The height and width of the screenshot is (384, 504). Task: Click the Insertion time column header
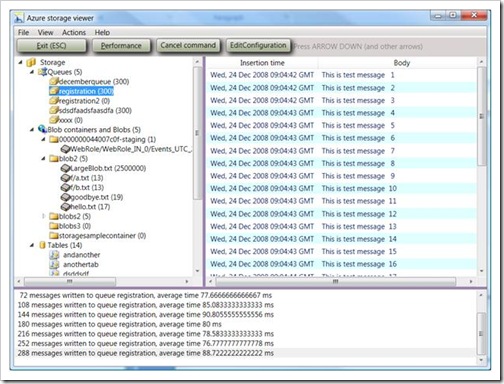[x=262, y=63]
